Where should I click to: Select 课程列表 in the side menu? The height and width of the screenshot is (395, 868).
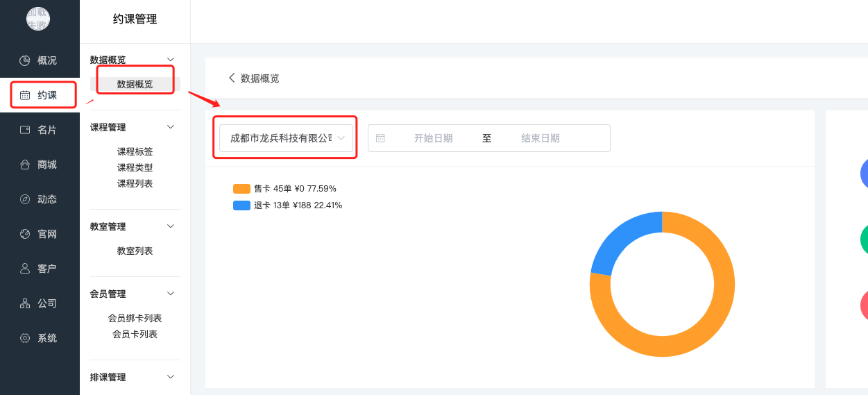point(135,183)
